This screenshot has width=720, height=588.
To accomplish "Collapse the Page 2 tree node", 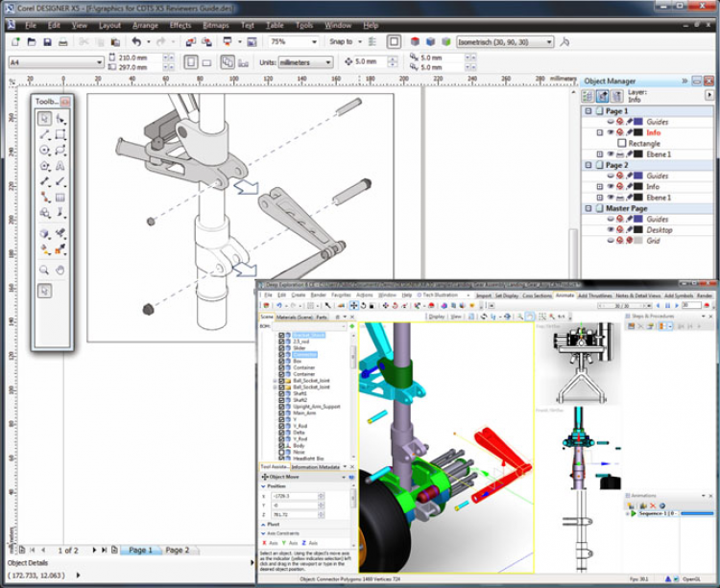I will [x=588, y=165].
